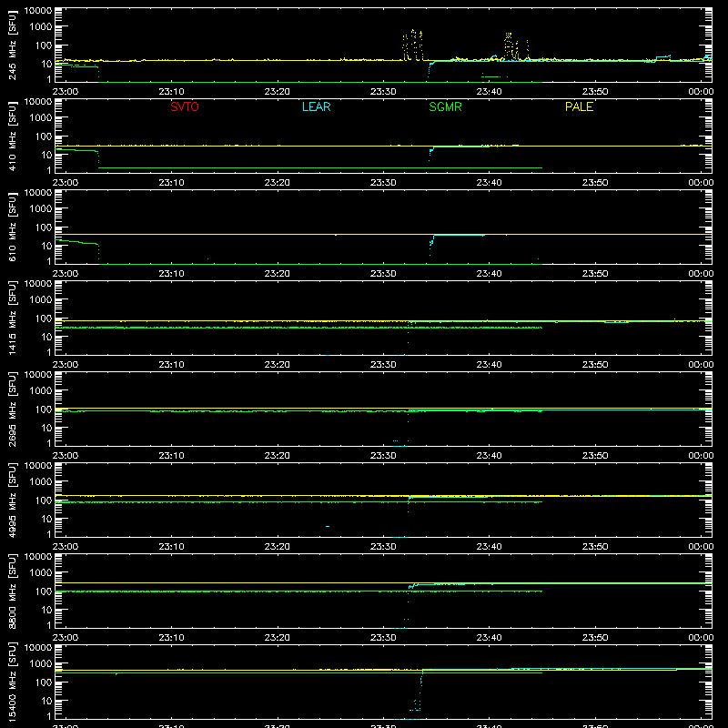728x728 pixels.
Task: Click the 23:00 tick under the 1415 MHz plot
Action: click(66, 365)
